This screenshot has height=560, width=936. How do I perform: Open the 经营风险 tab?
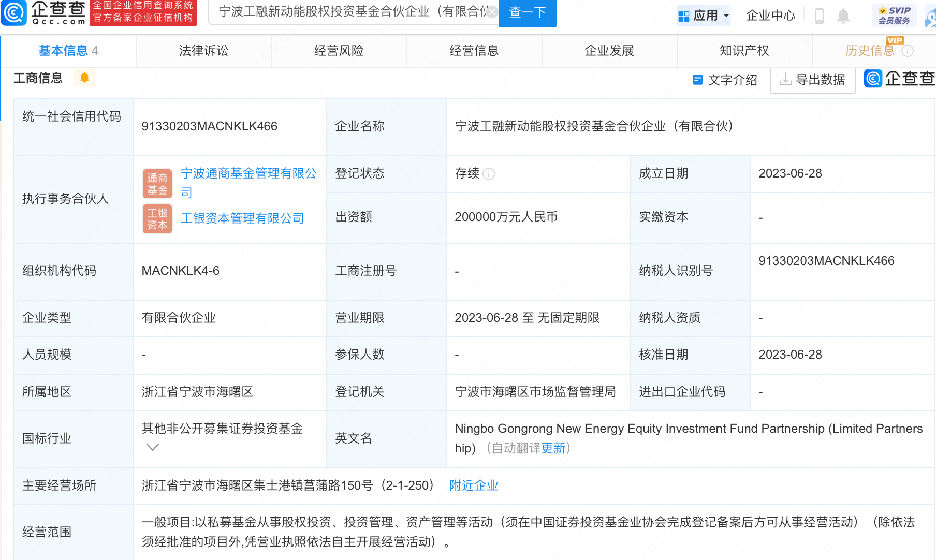point(339,51)
